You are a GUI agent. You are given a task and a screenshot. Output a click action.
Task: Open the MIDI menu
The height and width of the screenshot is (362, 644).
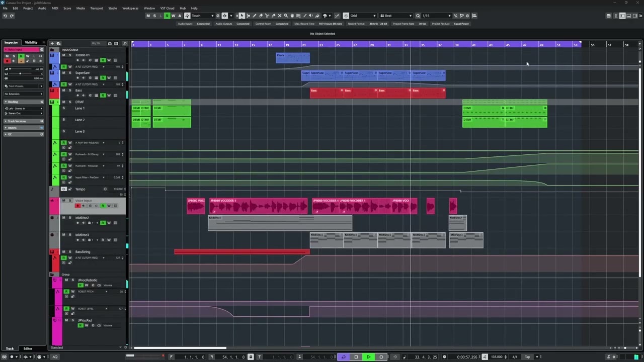[55, 8]
